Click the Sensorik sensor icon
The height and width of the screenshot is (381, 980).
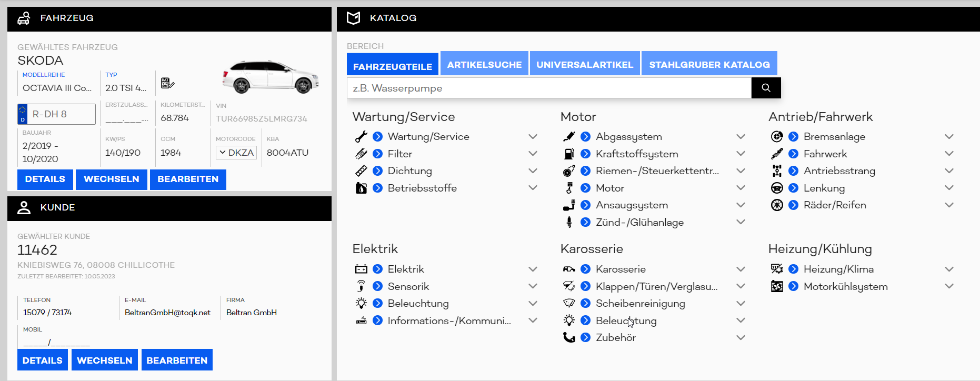361,286
